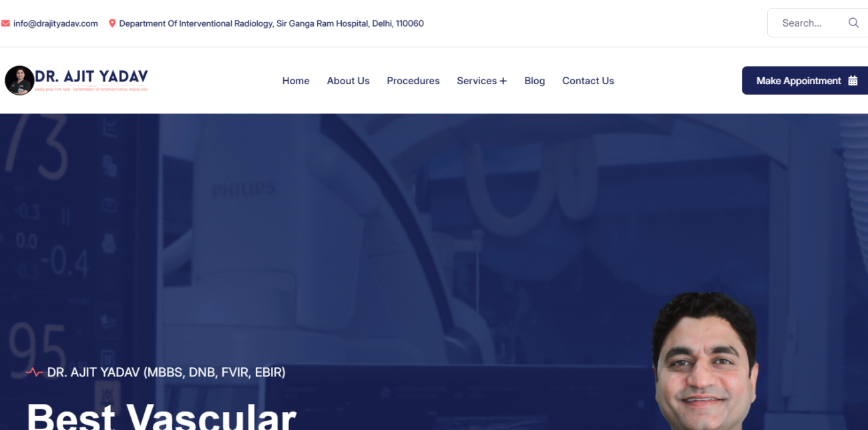Screen dimensions: 868x430
Task: Select Procedures in the navigation bar
Action: (x=413, y=81)
